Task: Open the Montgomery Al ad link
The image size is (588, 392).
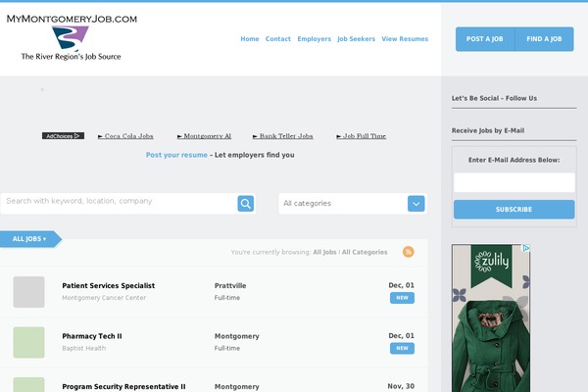Action: tap(205, 136)
